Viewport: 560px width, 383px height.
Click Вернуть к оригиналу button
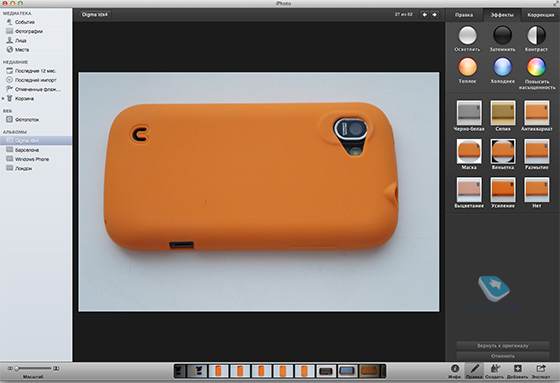click(x=502, y=345)
